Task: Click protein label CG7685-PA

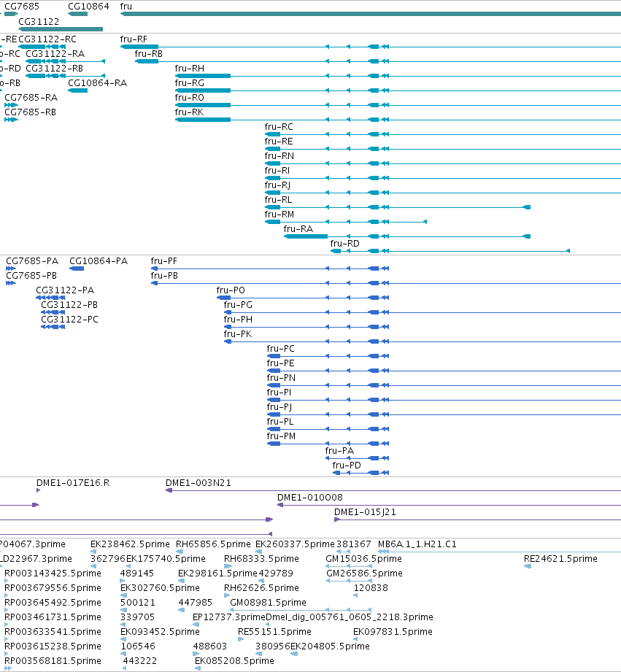Action: pos(32,260)
